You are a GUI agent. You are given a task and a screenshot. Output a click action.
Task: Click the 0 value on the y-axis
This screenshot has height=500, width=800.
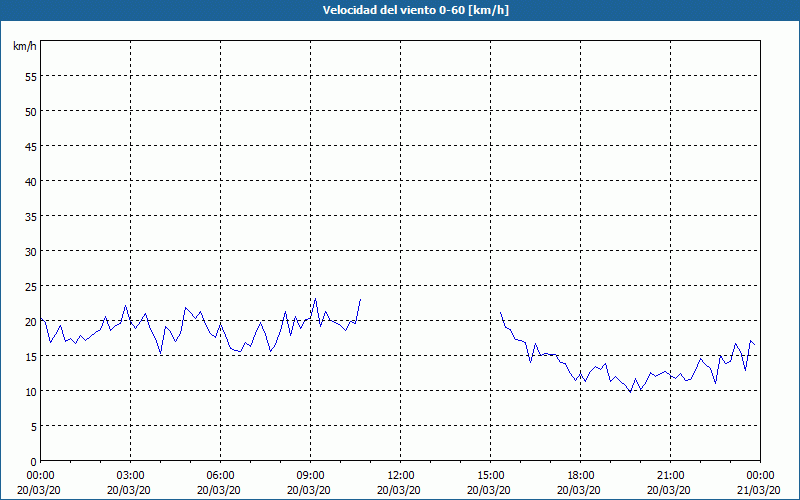tap(34, 462)
